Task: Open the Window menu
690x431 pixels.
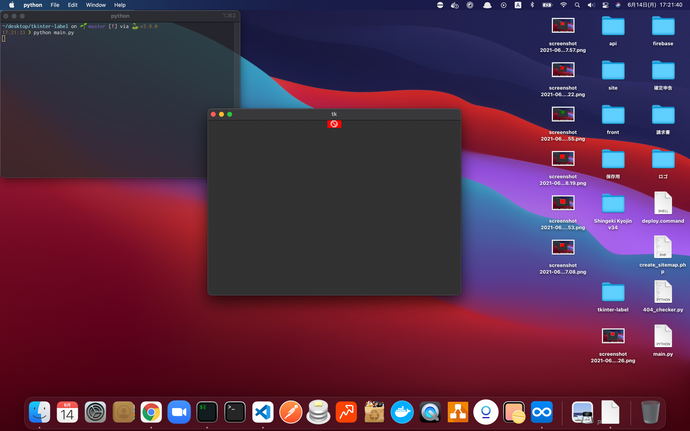Action: pos(95,5)
